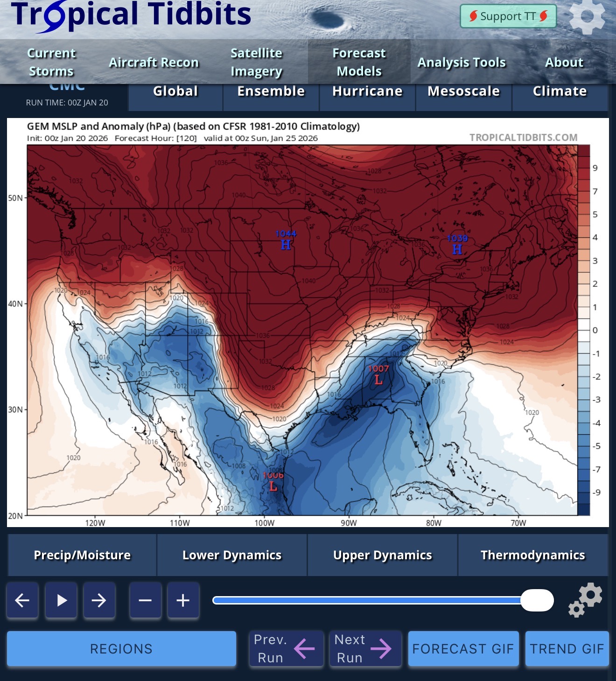Decrease animation speed with minus button
The image size is (616, 681).
[145, 600]
